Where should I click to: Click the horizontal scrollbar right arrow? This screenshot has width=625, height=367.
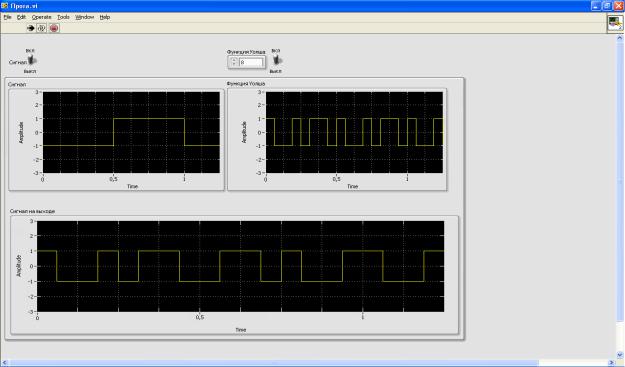click(x=612, y=363)
